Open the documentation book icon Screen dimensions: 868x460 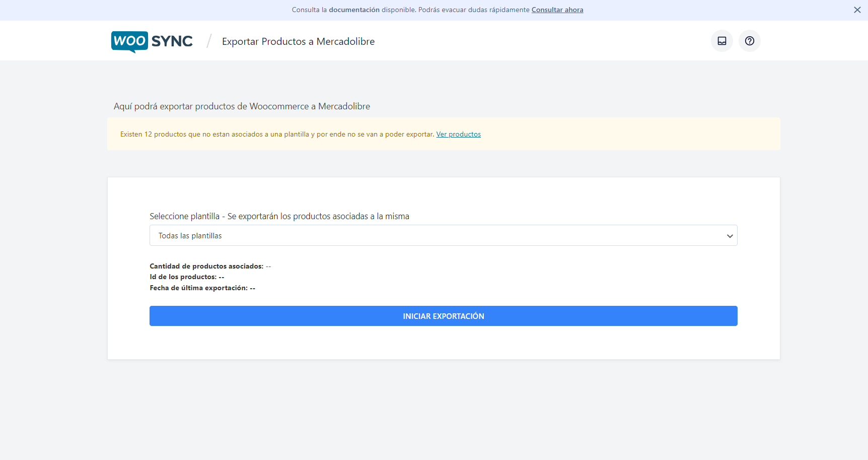[x=721, y=41]
